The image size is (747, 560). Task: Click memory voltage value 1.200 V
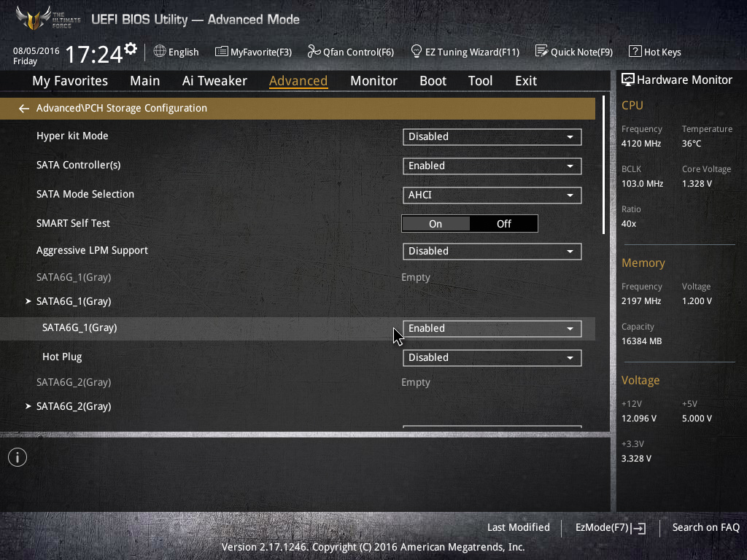click(x=697, y=301)
